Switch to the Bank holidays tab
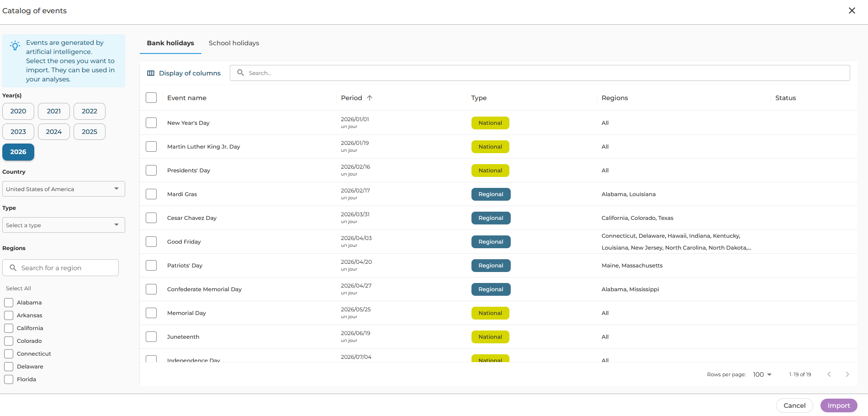Viewport: 868px width, 416px height. 170,43
